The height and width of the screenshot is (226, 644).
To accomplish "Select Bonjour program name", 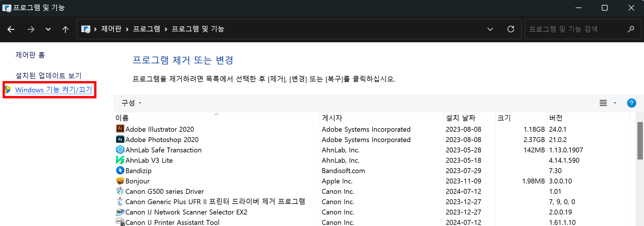I will pos(137,181).
